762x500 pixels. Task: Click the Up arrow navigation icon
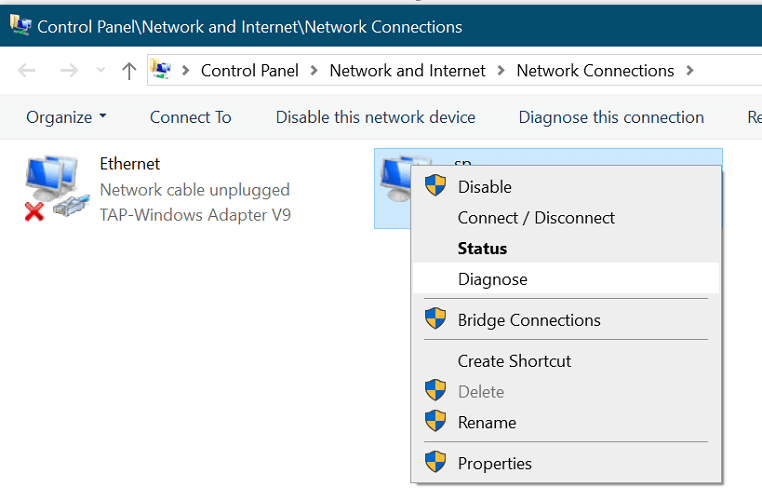[x=128, y=71]
